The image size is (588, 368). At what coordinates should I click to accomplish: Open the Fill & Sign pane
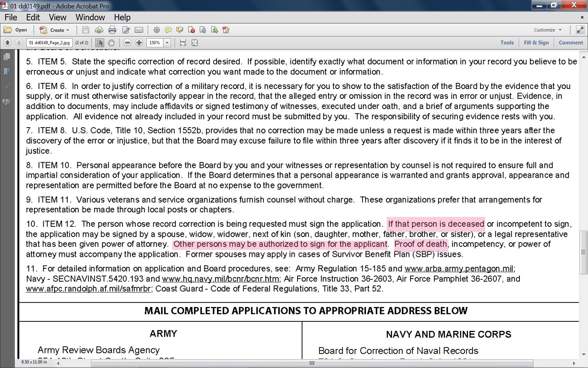(536, 43)
